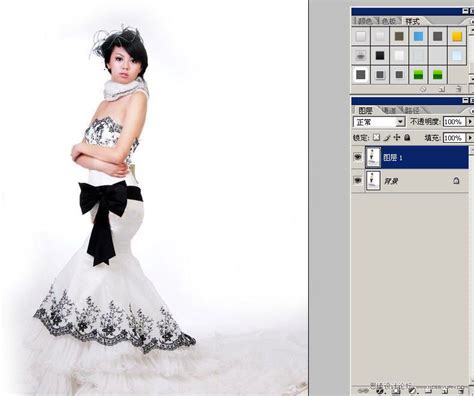Click the 图层 1 layer thumbnail
Screen dimensions: 474x396
click(x=373, y=157)
